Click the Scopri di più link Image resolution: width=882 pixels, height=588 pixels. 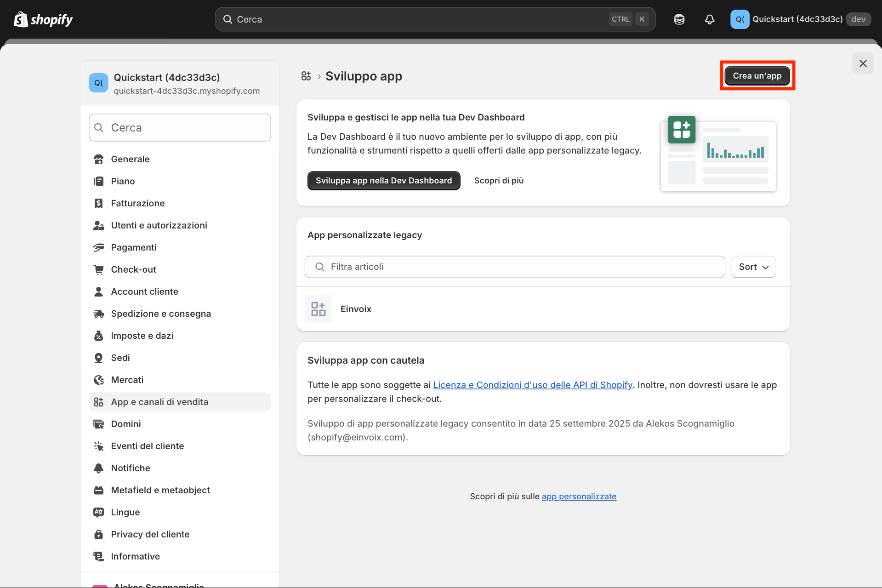tap(499, 181)
